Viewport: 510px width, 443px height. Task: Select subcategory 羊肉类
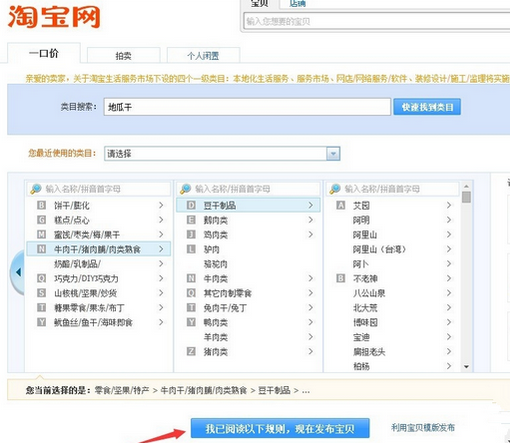[248, 337]
